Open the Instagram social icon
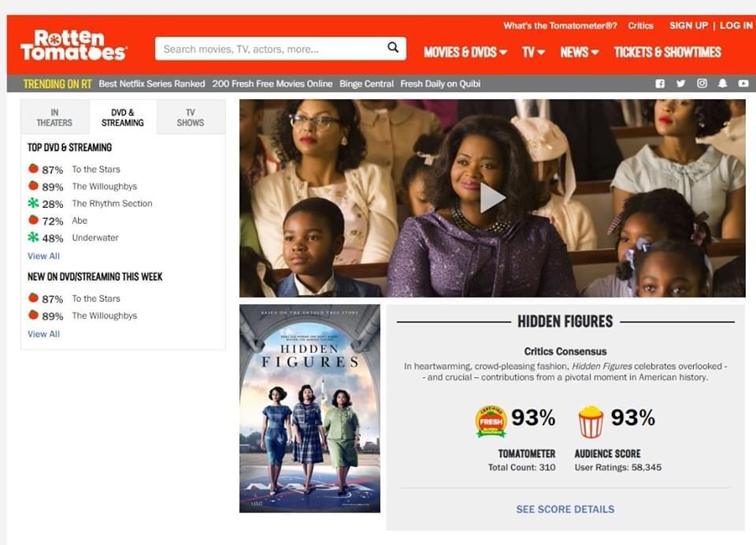Screen dimensions: 756x545 click(x=702, y=83)
